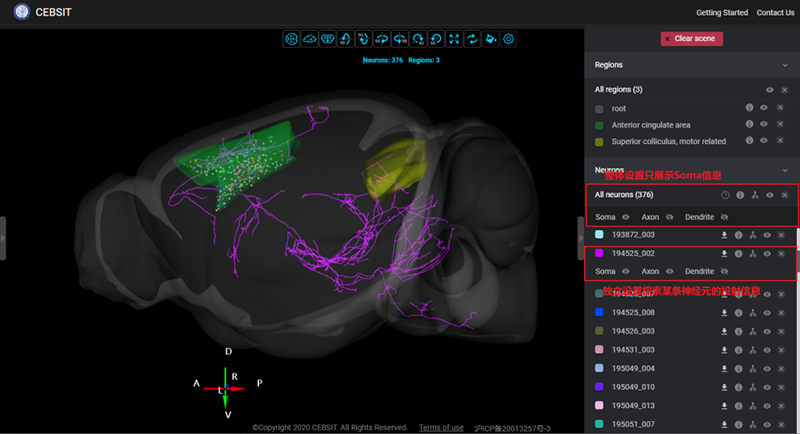This screenshot has height=434, width=800.
Task: Open the tree structure icon for neuron 195049_004
Action: [x=753, y=369]
